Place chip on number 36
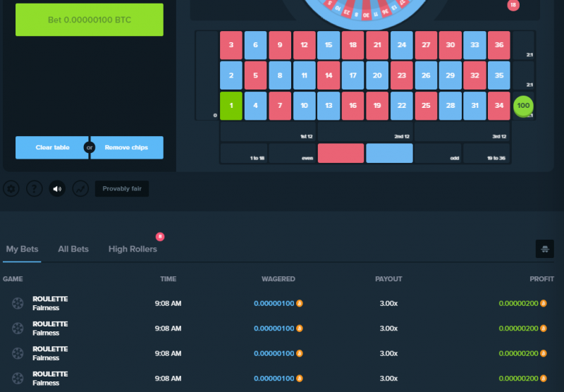Viewport: 564px width, 392px height. pyautogui.click(x=499, y=45)
